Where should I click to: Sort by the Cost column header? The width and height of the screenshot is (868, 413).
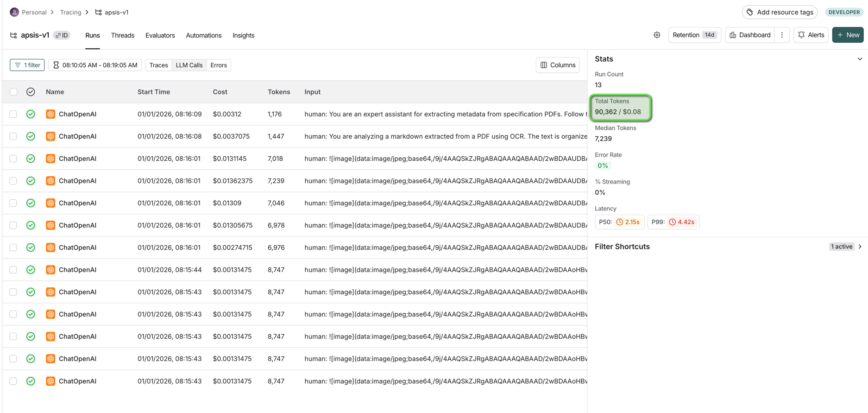220,92
